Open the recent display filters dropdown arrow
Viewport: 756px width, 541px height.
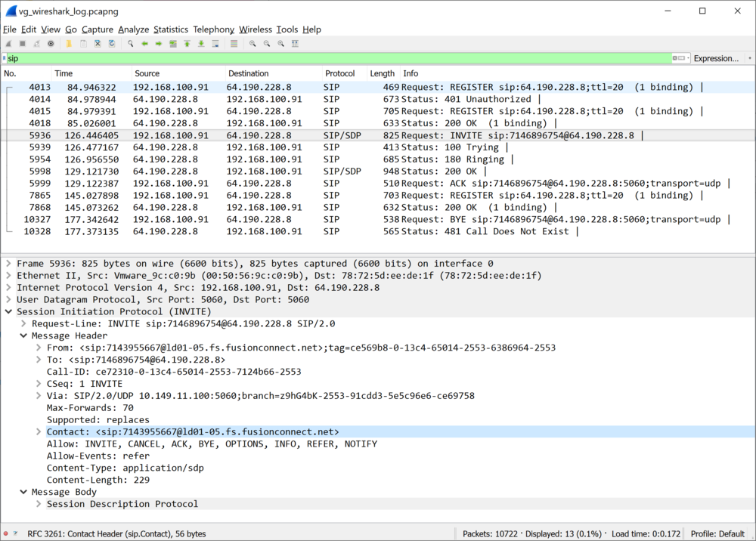pos(686,58)
